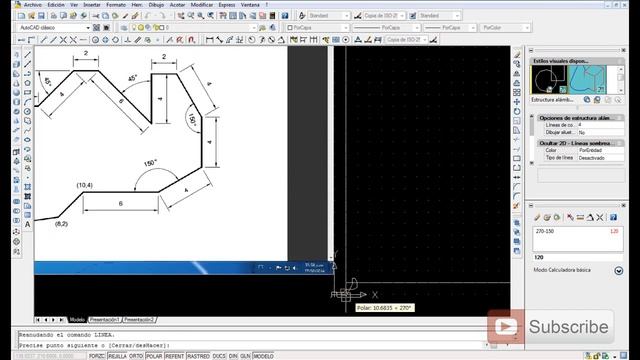
Task: Select the Circle tool in Draw toolbar
Action: click(x=27, y=111)
